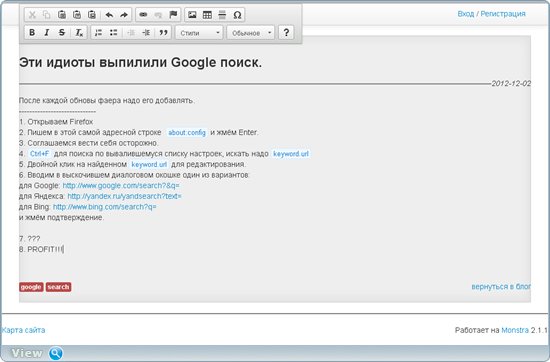550x362 pixels.
Task: Open the Вход login link
Action: click(466, 14)
